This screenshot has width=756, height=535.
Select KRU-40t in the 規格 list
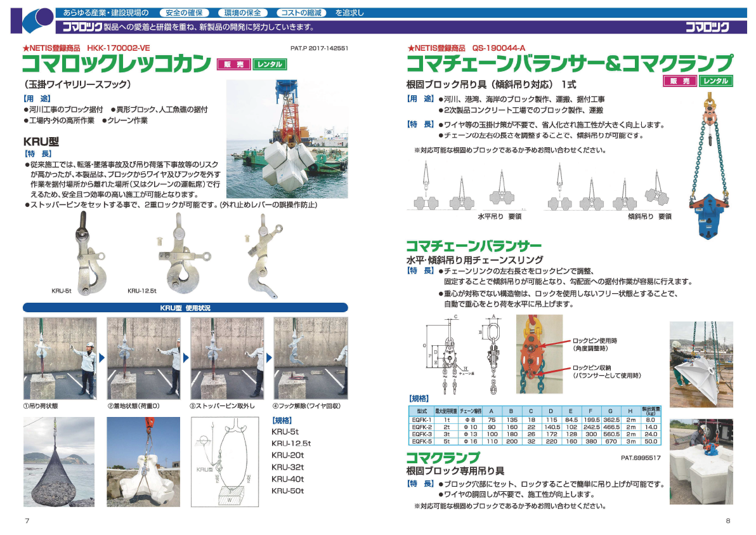[x=288, y=479]
